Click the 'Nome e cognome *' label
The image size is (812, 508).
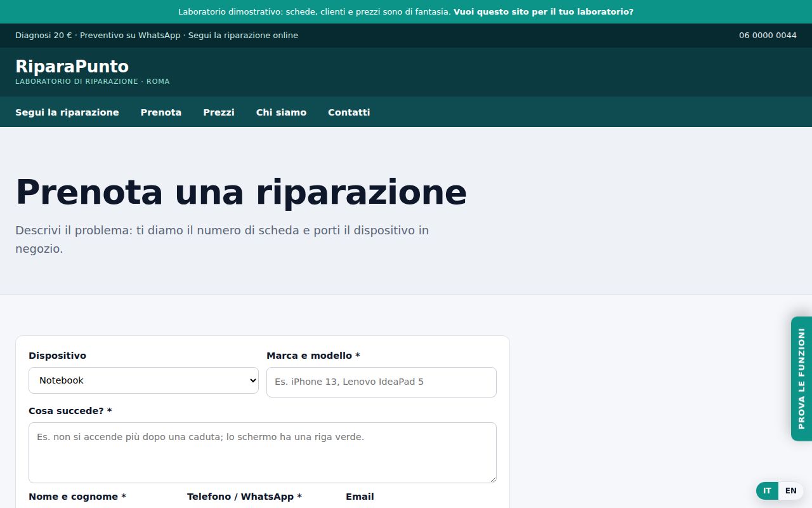coord(77,497)
